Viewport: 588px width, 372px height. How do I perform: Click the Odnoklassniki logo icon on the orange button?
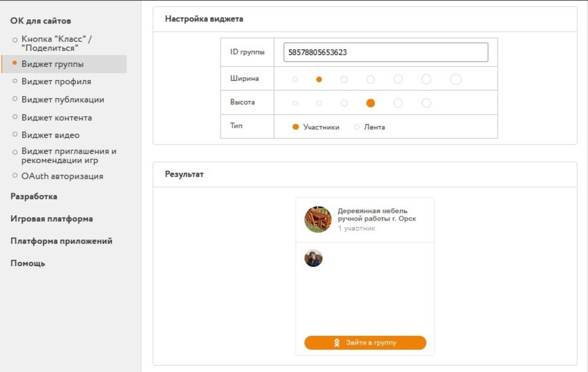click(337, 343)
